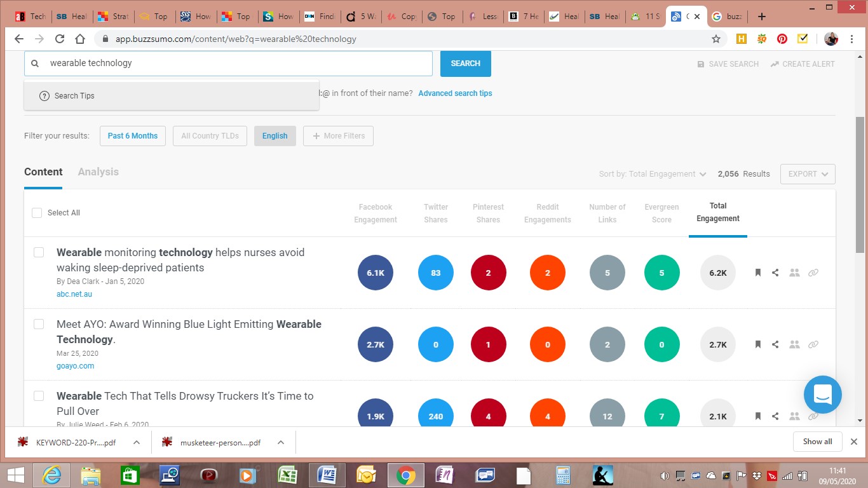Click the wearable technology search field
The width and height of the screenshot is (868, 488).
(x=235, y=64)
